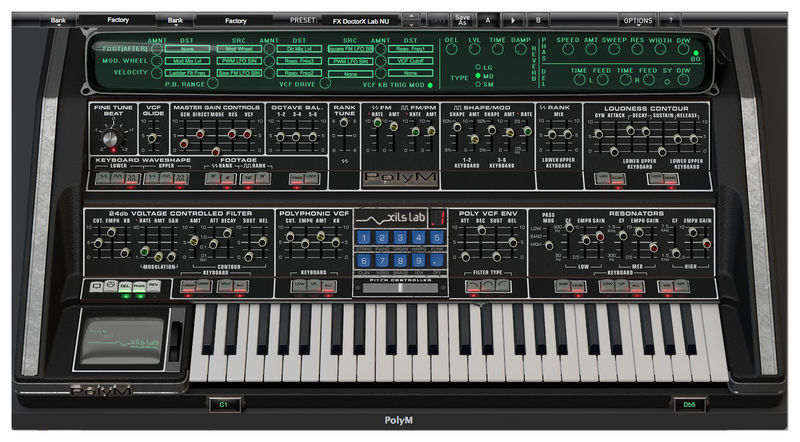800x442 pixels.
Task: Open the FX DoctorX Lab NU preset dropdown
Action: tap(361, 21)
